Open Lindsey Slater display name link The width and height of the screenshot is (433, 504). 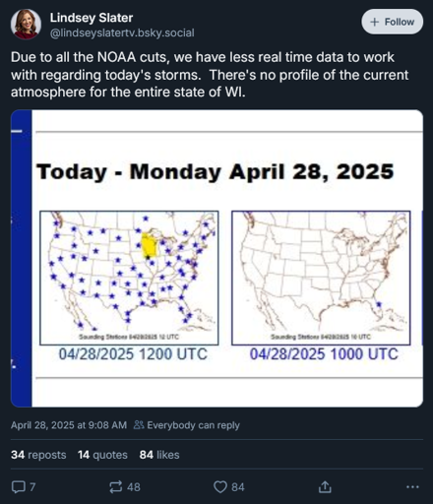click(x=92, y=18)
